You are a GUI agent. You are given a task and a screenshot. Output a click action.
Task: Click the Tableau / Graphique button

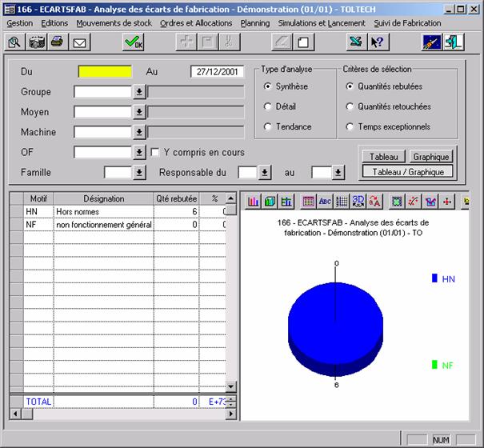408,172
